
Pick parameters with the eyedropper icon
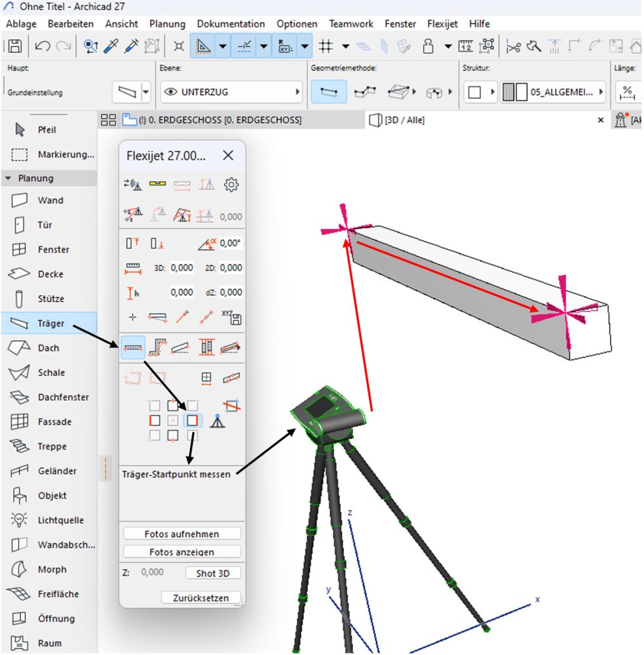(x=111, y=46)
